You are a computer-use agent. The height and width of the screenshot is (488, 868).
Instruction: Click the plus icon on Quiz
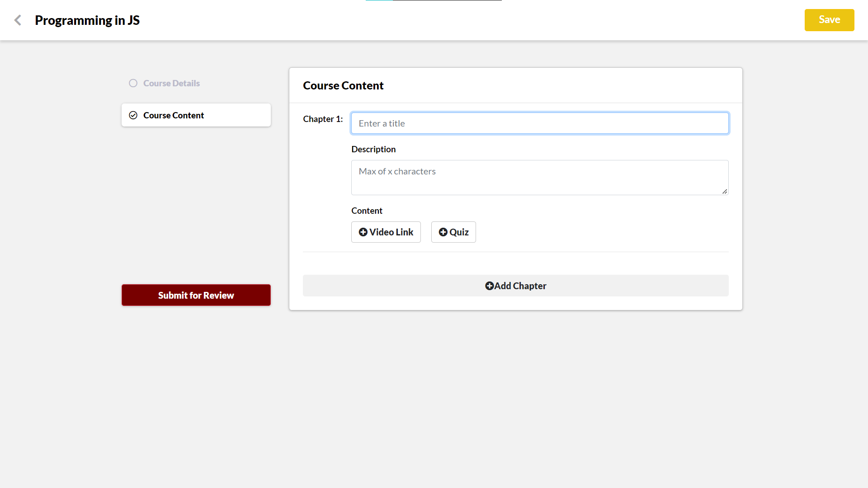[x=443, y=232]
